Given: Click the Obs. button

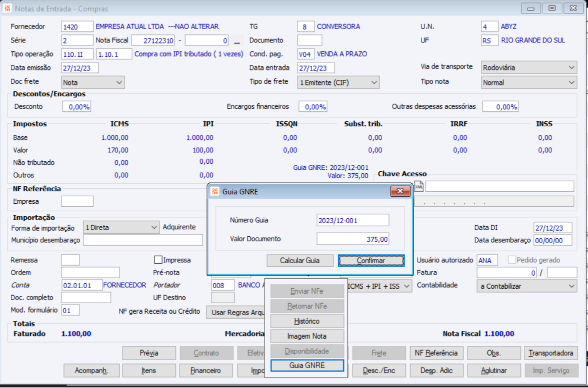Looking at the screenshot, I should click(494, 353).
